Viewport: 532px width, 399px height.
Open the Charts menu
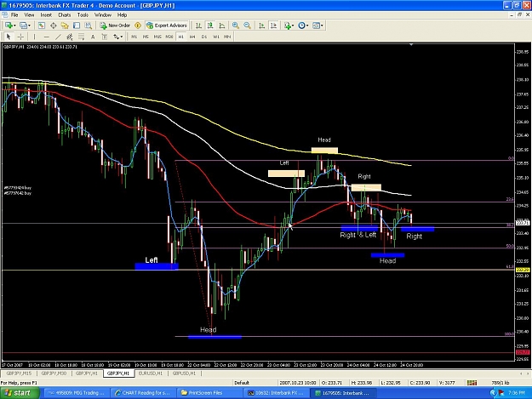coord(65,15)
